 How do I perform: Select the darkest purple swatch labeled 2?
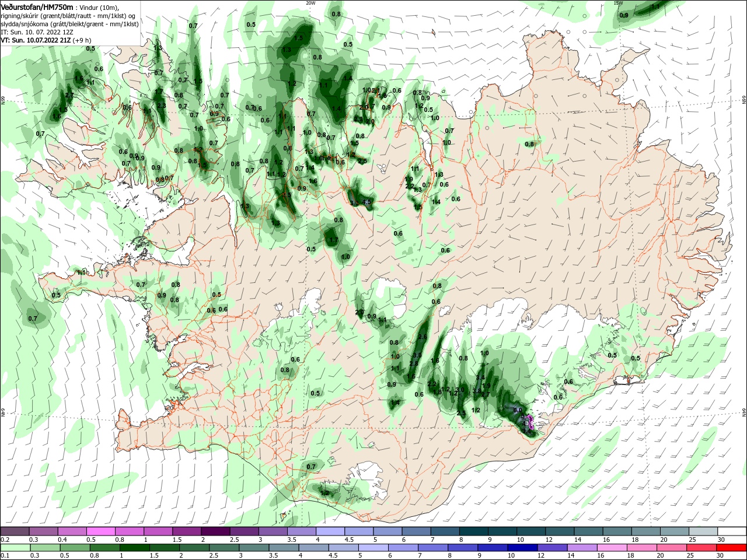(215, 531)
